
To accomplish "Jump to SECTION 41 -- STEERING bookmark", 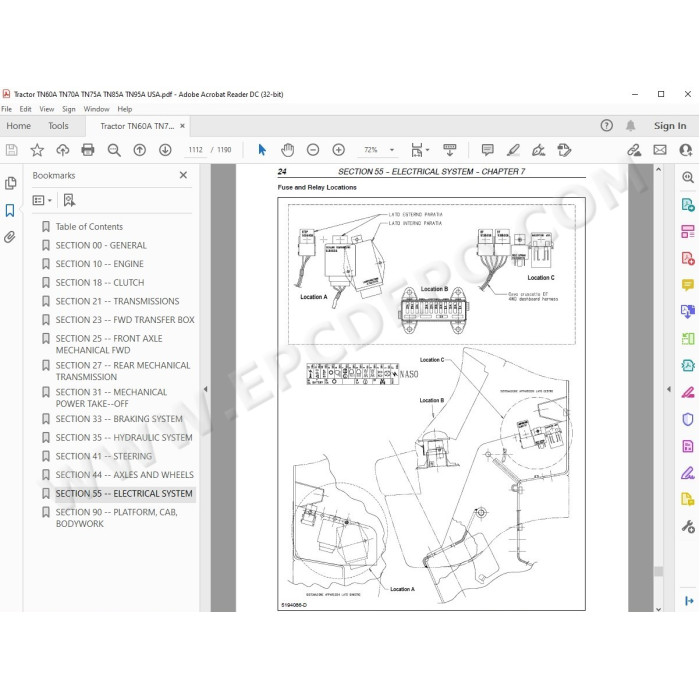I will (x=104, y=456).
